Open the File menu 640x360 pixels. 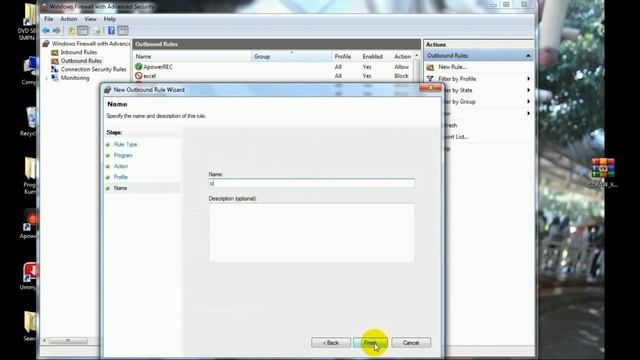[x=49, y=19]
